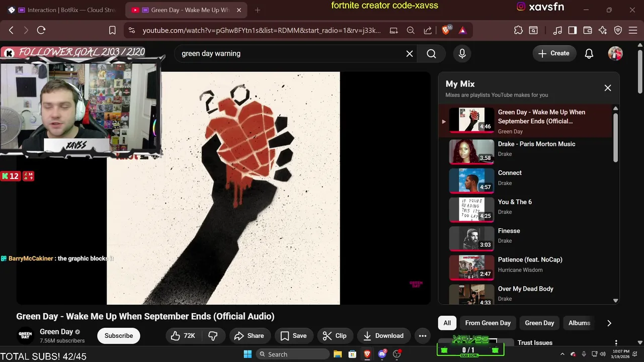Play Finesse by Drake

525,238
